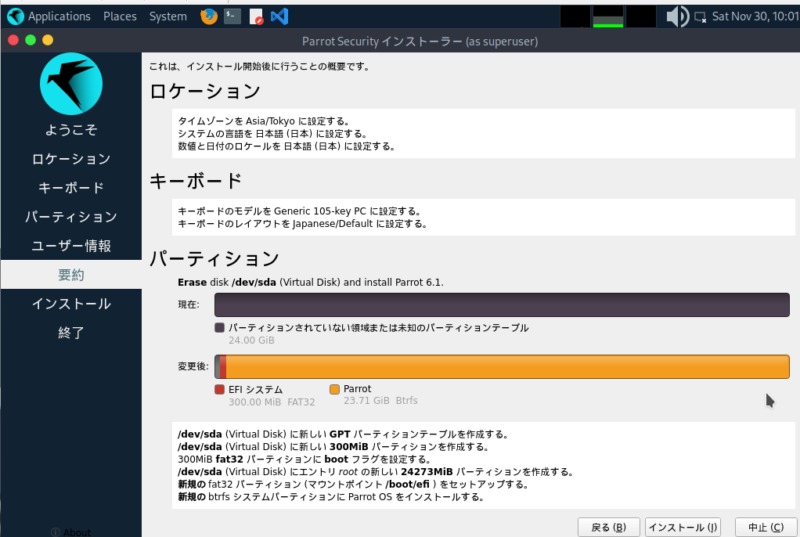Open the terminal launcher icon
This screenshot has width=800, height=537.
[x=232, y=16]
